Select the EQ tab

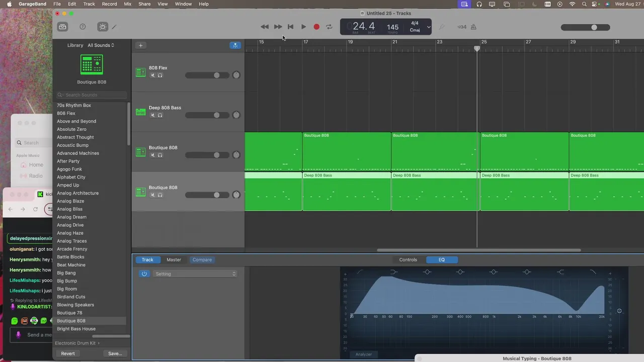(x=442, y=260)
